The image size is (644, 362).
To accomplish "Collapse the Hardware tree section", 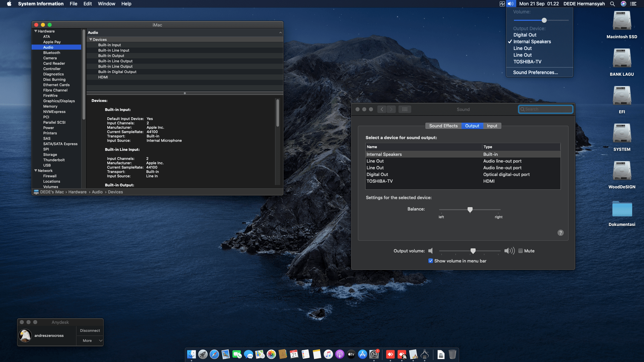I will coord(36,31).
